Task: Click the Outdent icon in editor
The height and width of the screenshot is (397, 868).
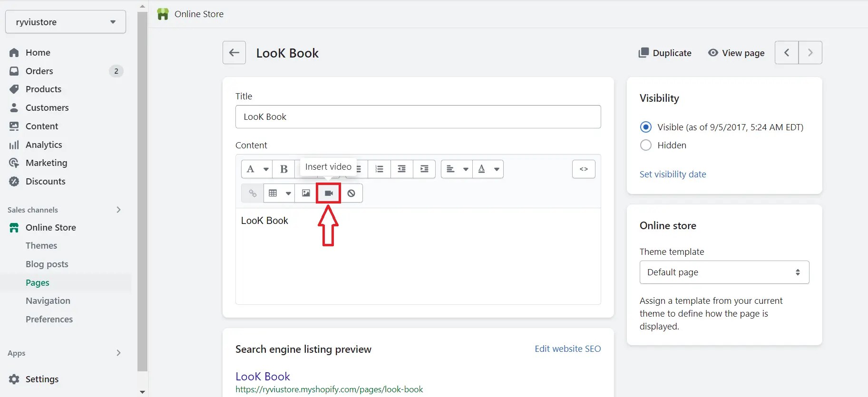Action: tap(402, 169)
